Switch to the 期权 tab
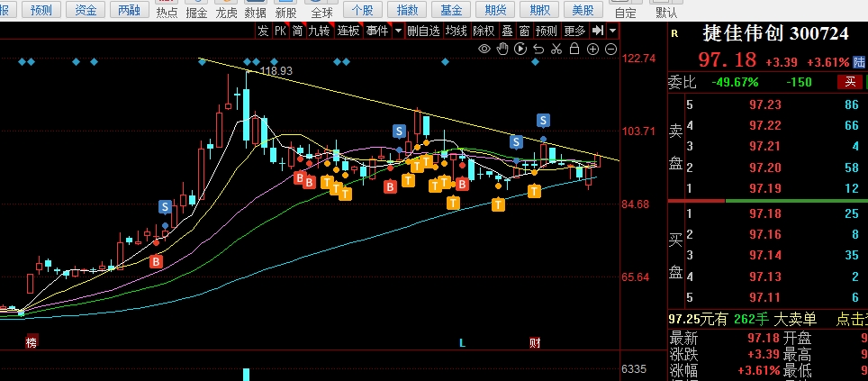 coord(539,9)
